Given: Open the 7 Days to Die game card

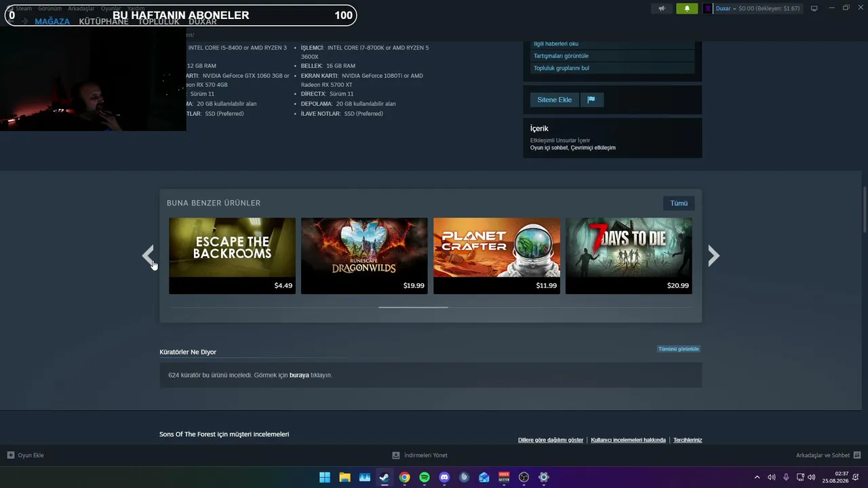Looking at the screenshot, I should coord(629,256).
